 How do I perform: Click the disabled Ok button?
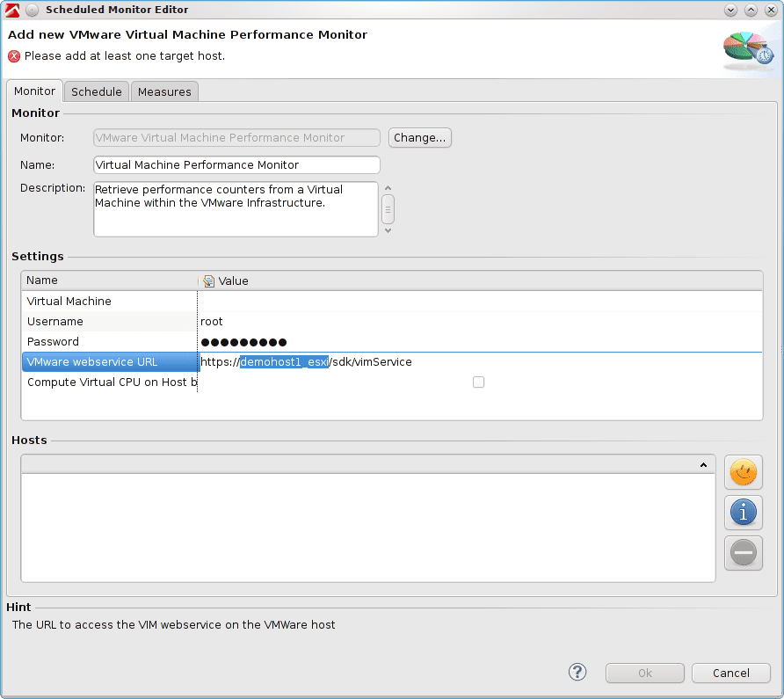tap(645, 673)
